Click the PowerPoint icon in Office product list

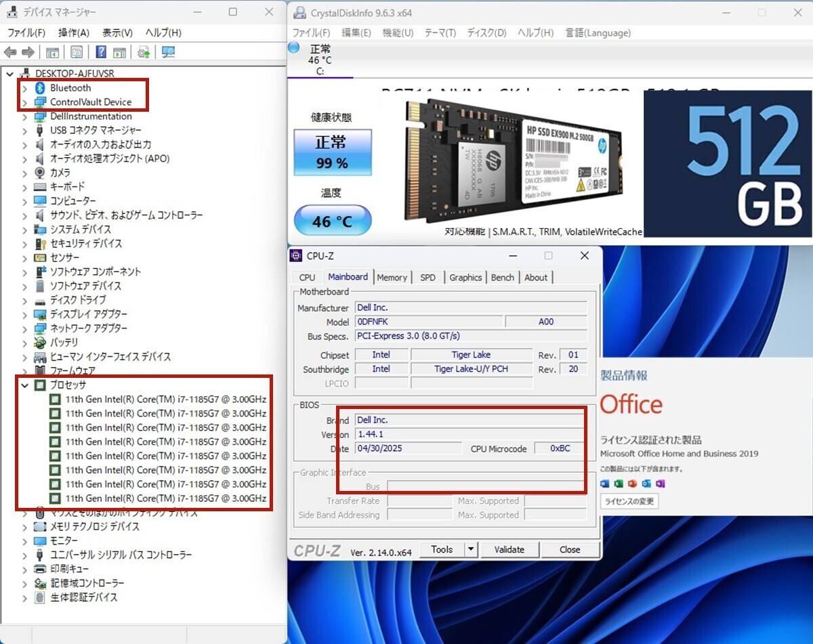(632, 484)
